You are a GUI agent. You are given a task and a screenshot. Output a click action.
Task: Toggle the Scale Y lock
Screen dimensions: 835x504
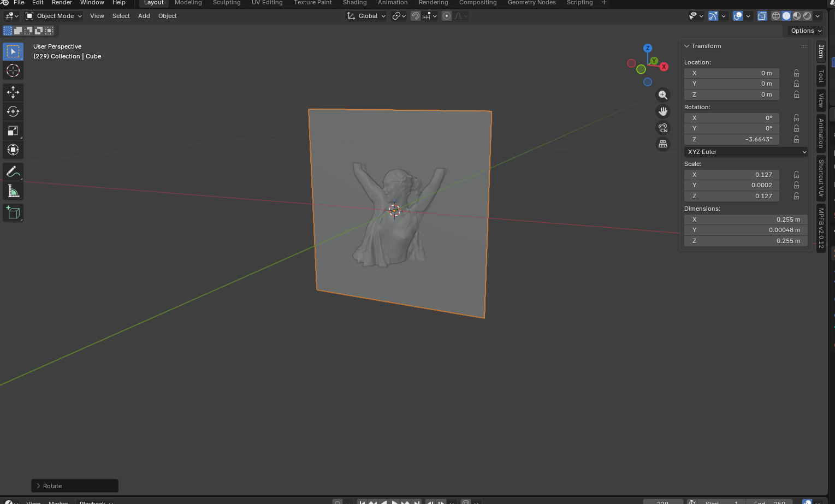pos(796,185)
